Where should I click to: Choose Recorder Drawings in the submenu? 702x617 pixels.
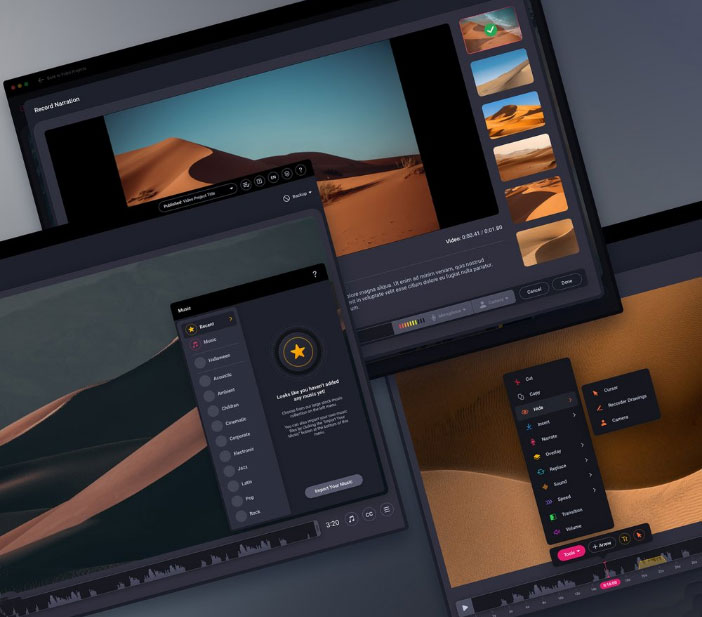tap(627, 401)
